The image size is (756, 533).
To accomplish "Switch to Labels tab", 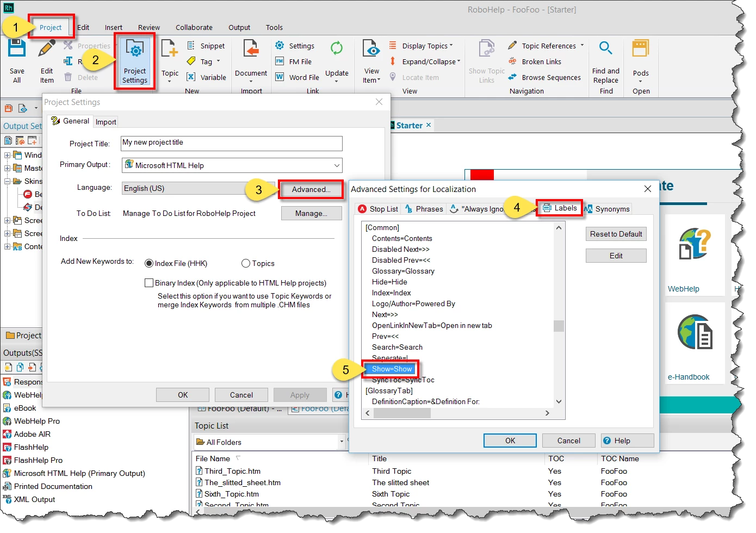I will click(x=560, y=208).
